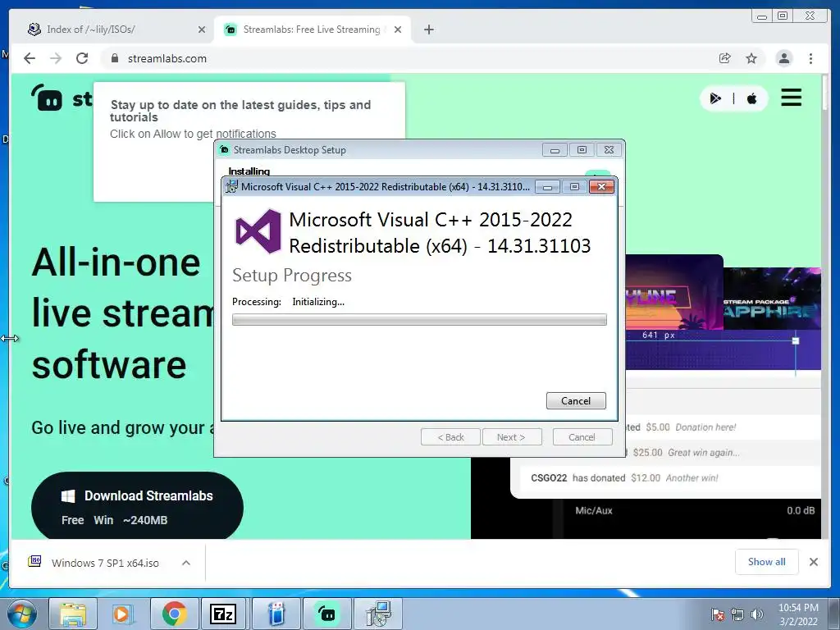Reload the streamlabs.com page

pos(82,58)
